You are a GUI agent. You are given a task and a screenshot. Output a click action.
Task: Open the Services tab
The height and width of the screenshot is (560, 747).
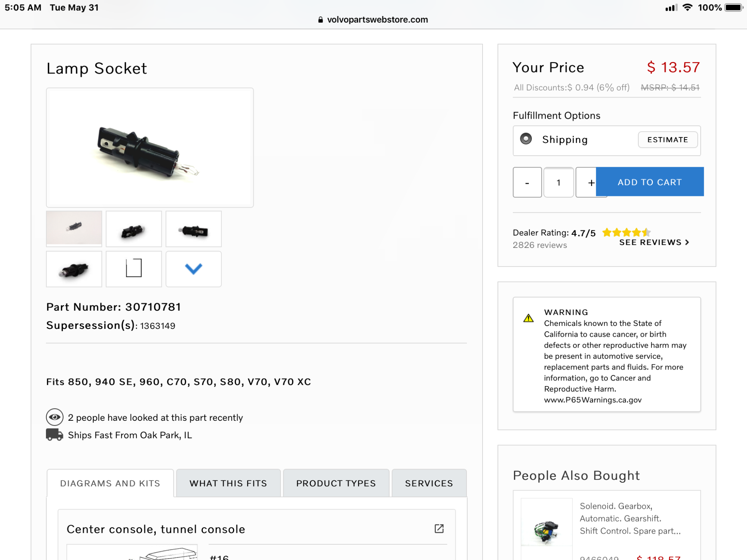point(429,483)
